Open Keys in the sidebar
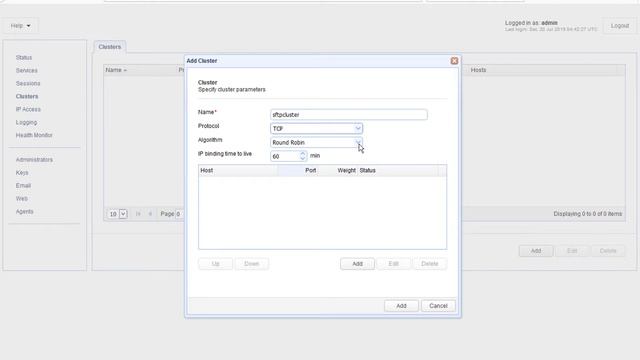The height and width of the screenshot is (360, 640). [22, 173]
